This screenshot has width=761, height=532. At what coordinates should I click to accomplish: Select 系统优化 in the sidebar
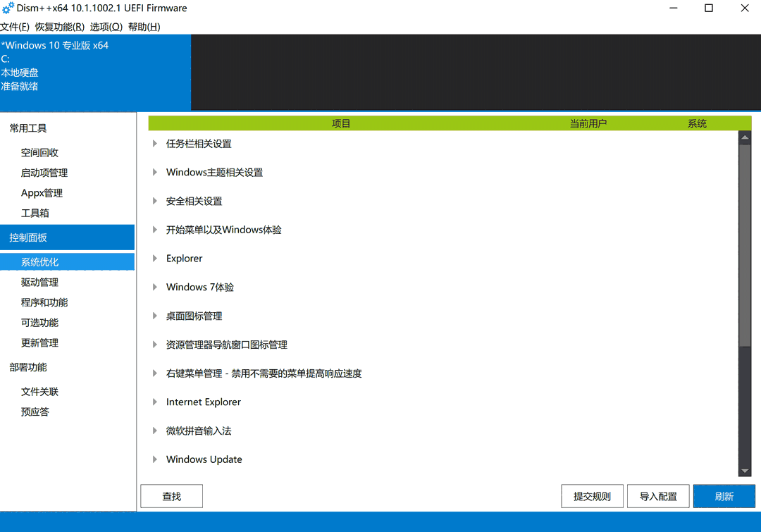click(67, 261)
